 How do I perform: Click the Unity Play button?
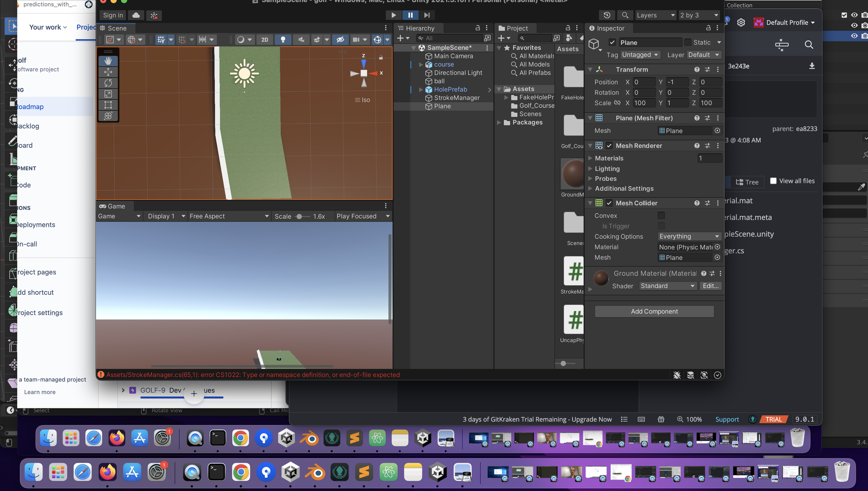click(393, 15)
